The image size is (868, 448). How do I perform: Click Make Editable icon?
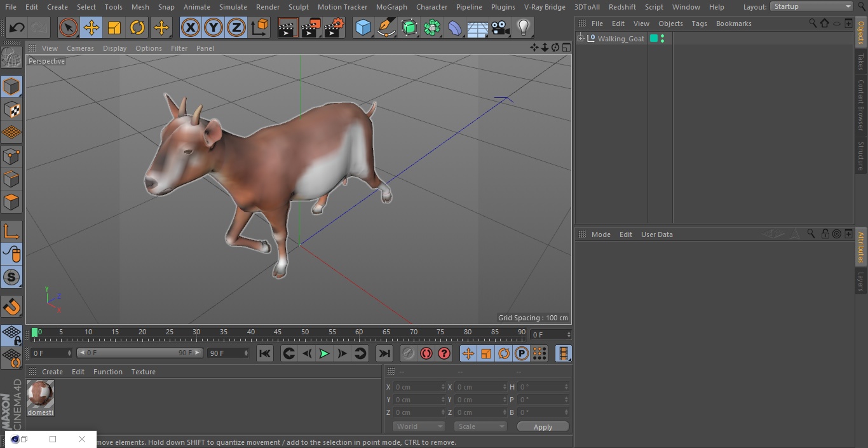click(11, 58)
